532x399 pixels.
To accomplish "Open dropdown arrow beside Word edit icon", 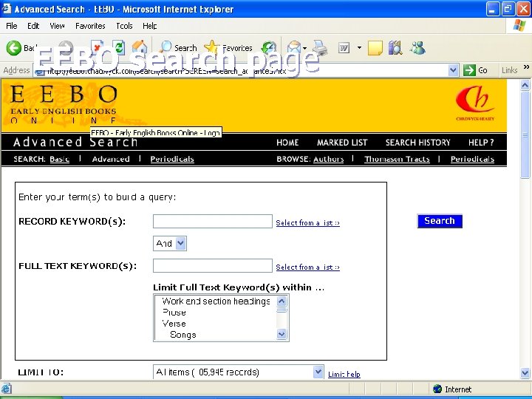I will click(x=359, y=48).
